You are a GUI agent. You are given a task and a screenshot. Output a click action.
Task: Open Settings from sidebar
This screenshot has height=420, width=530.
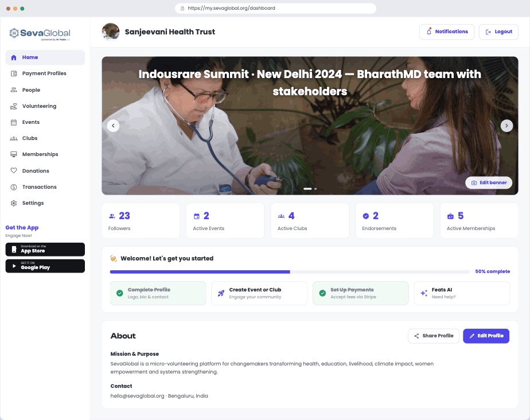coord(45,203)
